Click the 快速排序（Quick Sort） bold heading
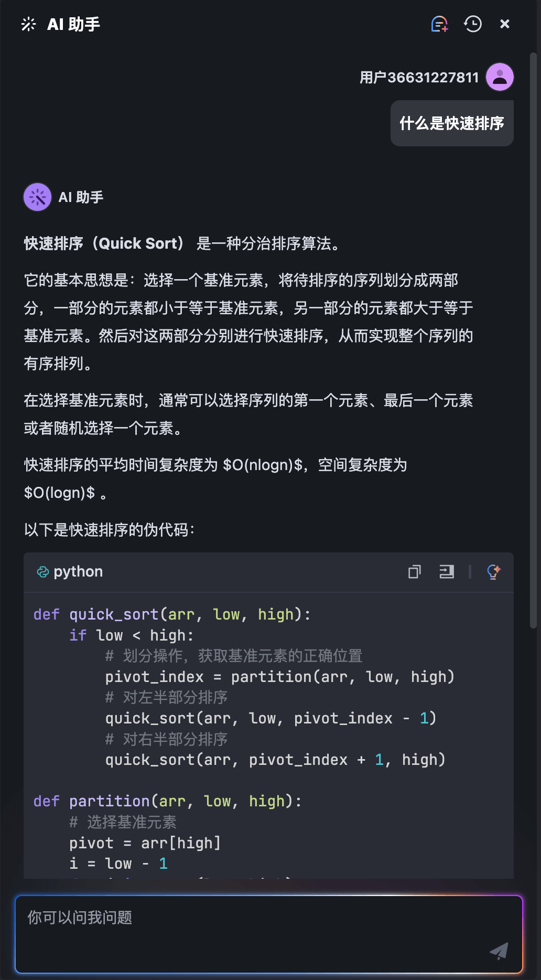 (104, 243)
